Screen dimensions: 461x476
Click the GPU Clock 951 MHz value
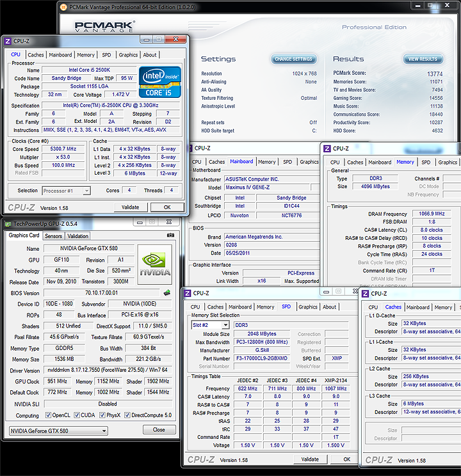(x=57, y=381)
